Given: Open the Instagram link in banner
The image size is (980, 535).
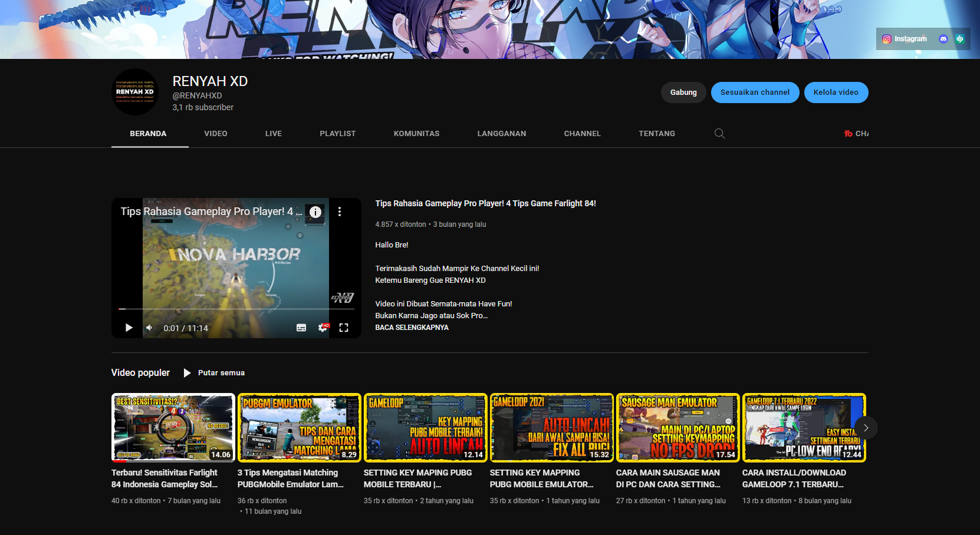Looking at the screenshot, I should pos(904,39).
